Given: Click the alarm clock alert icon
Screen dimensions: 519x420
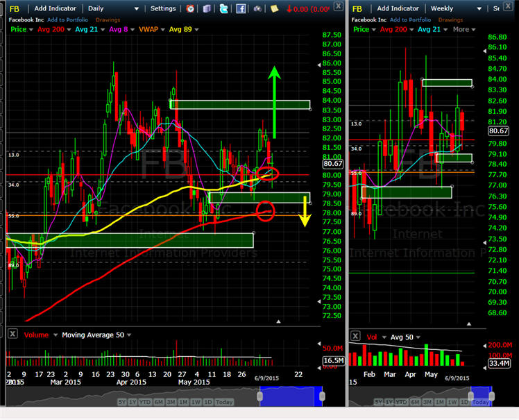Looking at the screenshot, I should 191,8.
